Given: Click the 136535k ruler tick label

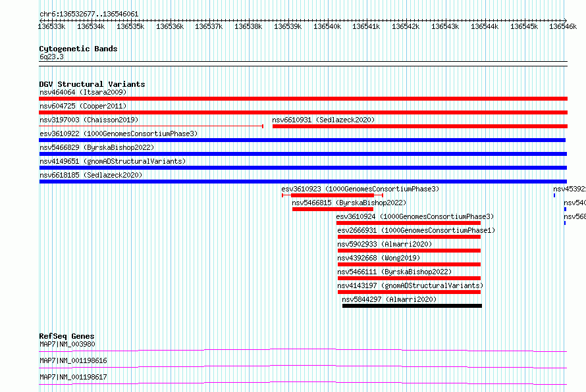Looking at the screenshot, I should click(x=130, y=26).
